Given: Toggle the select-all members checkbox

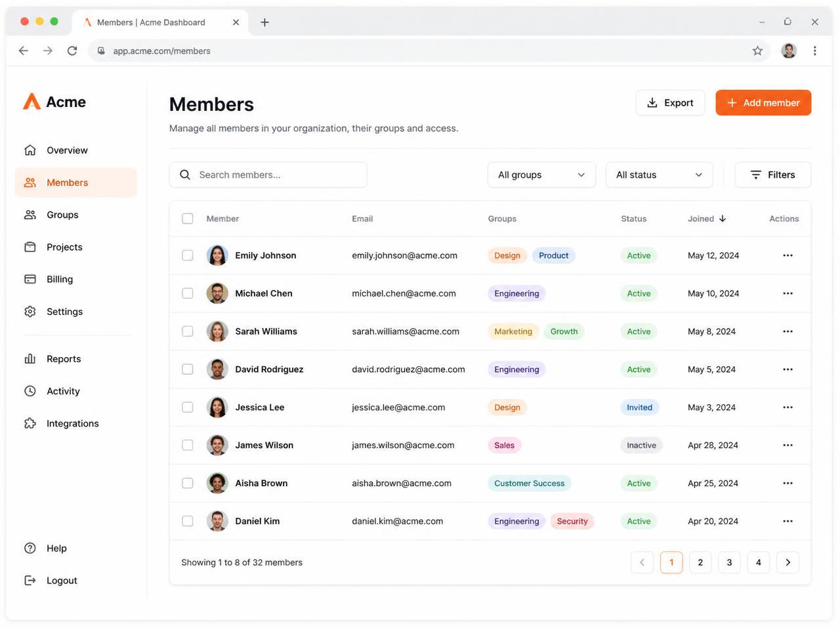Looking at the screenshot, I should point(188,219).
